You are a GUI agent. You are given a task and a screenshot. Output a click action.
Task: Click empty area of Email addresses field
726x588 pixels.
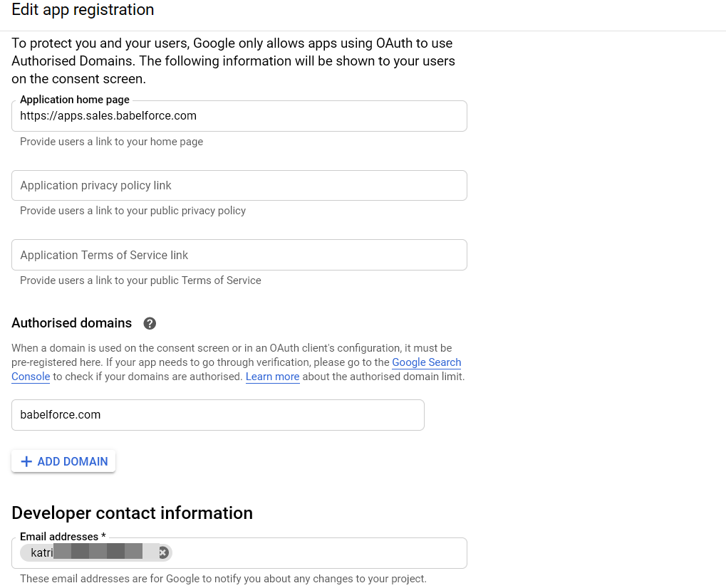[x=319, y=553]
